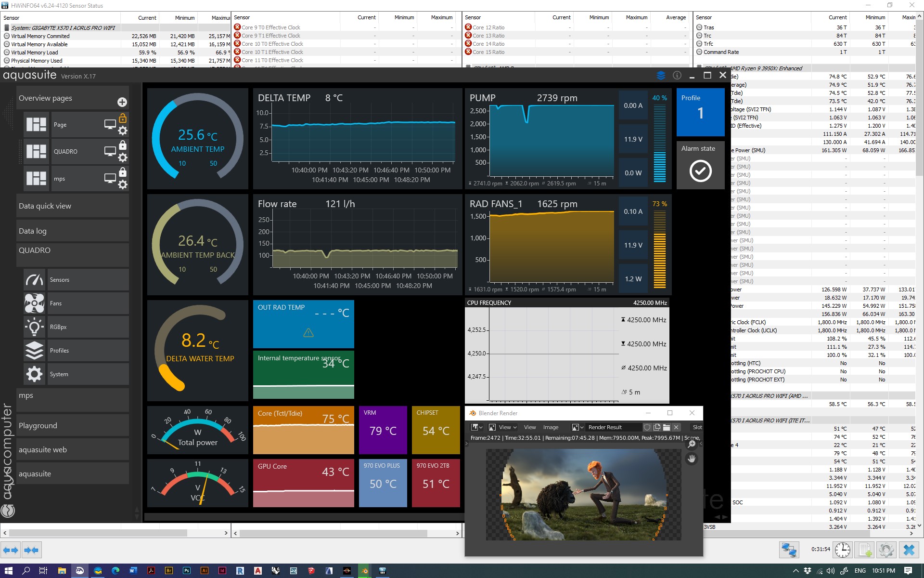
Task: Open the image browse dropdown
Action: (577, 427)
